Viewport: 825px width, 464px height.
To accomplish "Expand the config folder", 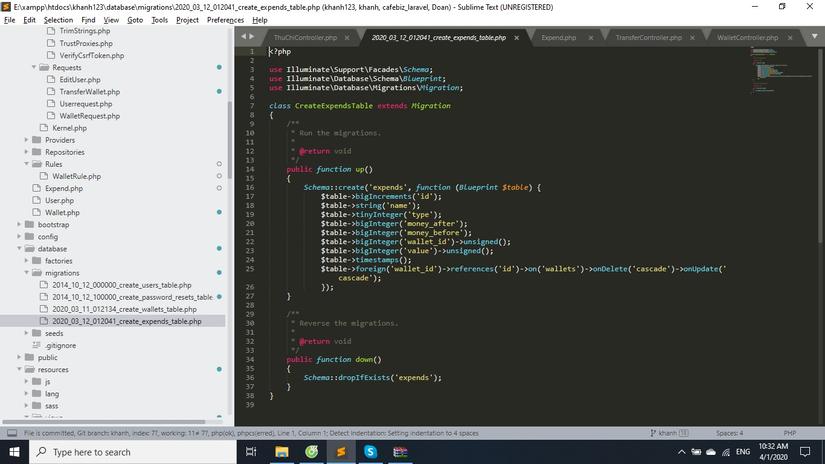I will (x=19, y=237).
